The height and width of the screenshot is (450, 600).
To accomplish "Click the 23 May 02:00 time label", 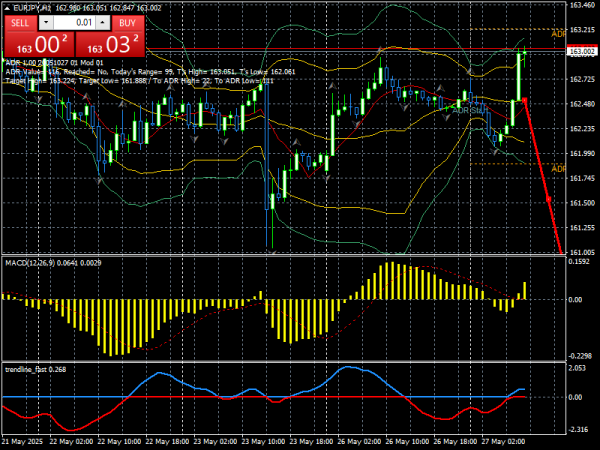I will pos(215,442).
